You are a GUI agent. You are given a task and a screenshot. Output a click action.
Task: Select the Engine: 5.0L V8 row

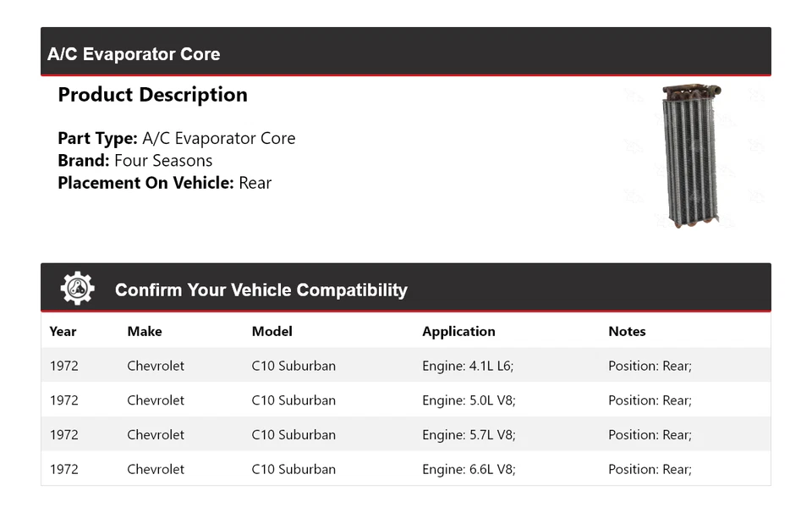(469, 400)
